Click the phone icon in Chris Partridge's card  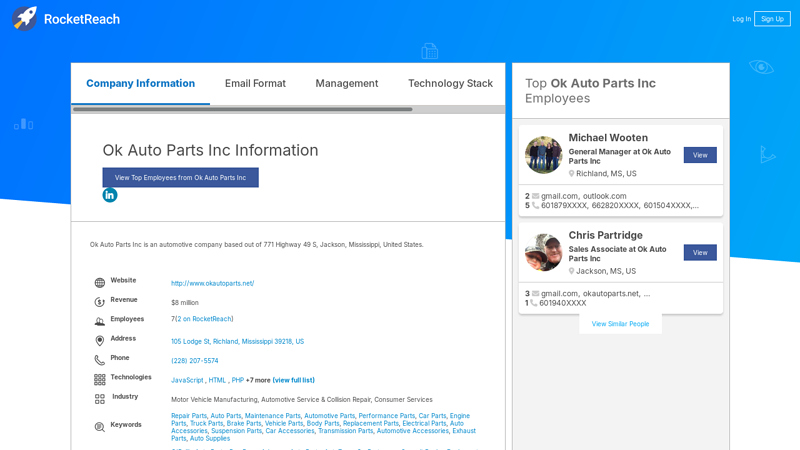tap(534, 303)
